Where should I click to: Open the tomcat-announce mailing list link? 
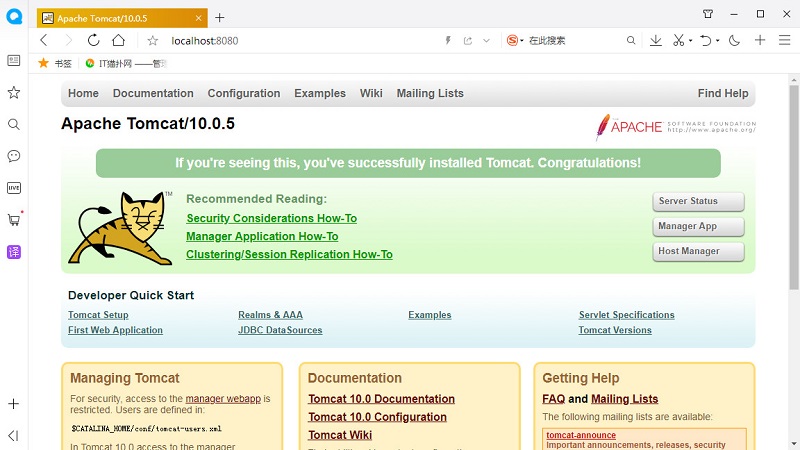pyautogui.click(x=581, y=435)
